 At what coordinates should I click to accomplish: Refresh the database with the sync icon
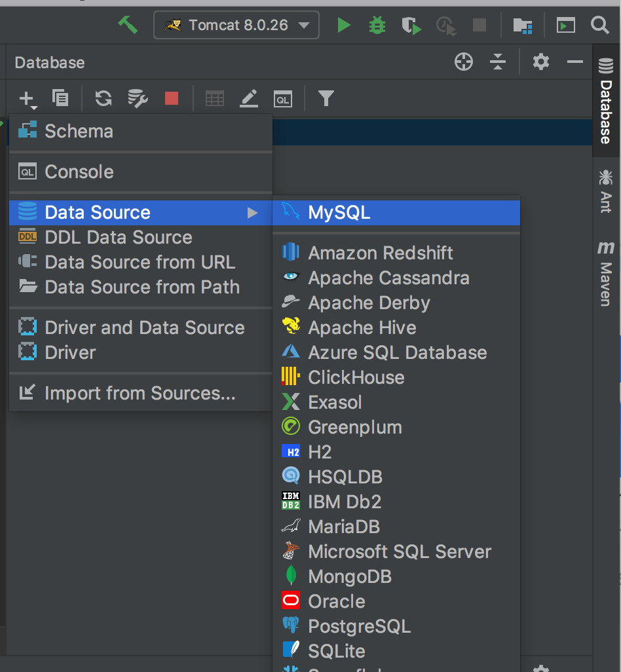click(103, 98)
